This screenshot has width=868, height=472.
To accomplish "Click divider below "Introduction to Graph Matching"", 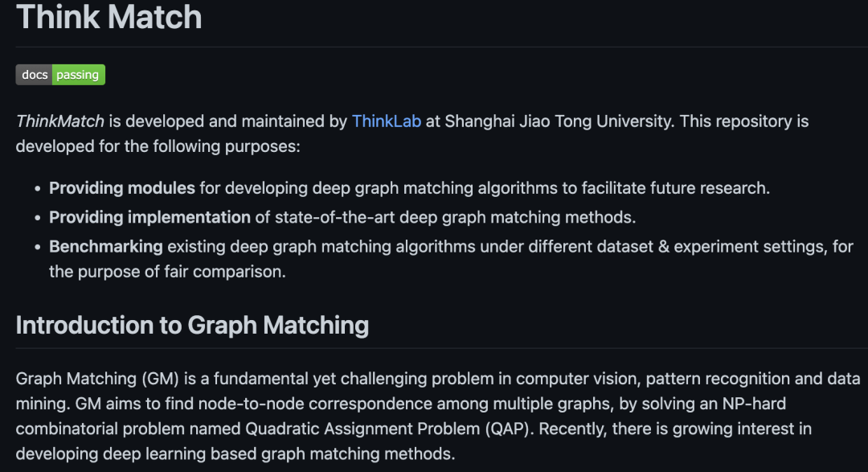I will coord(434,347).
